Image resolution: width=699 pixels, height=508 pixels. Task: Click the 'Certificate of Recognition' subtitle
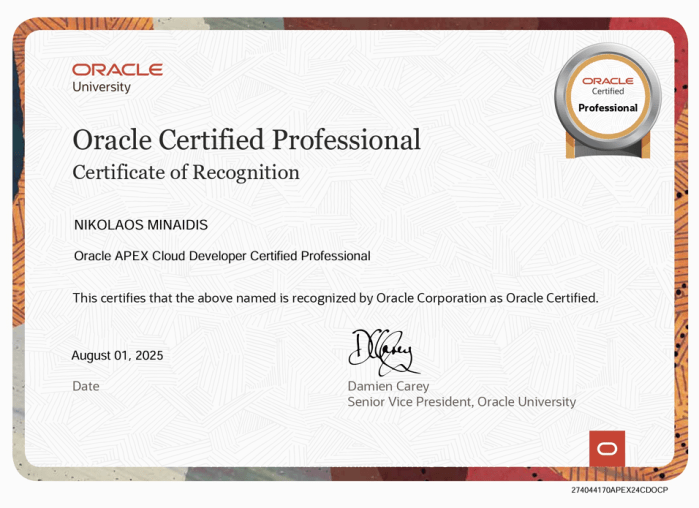(x=186, y=172)
